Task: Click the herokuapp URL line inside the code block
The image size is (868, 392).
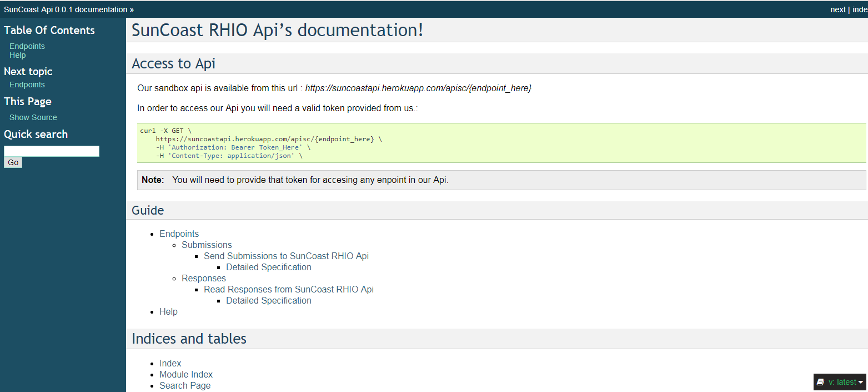Action: (x=269, y=139)
